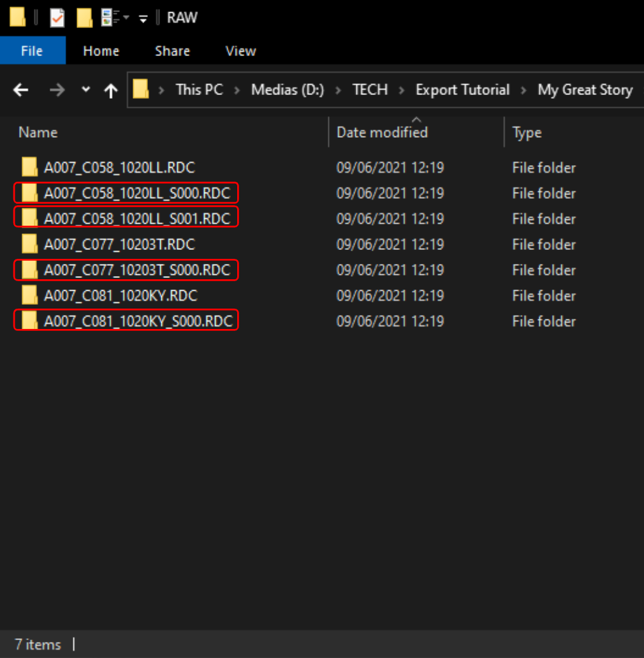This screenshot has height=658, width=644.
Task: Click date cell of A007_C077_10203T.RDC row
Action: pos(390,244)
